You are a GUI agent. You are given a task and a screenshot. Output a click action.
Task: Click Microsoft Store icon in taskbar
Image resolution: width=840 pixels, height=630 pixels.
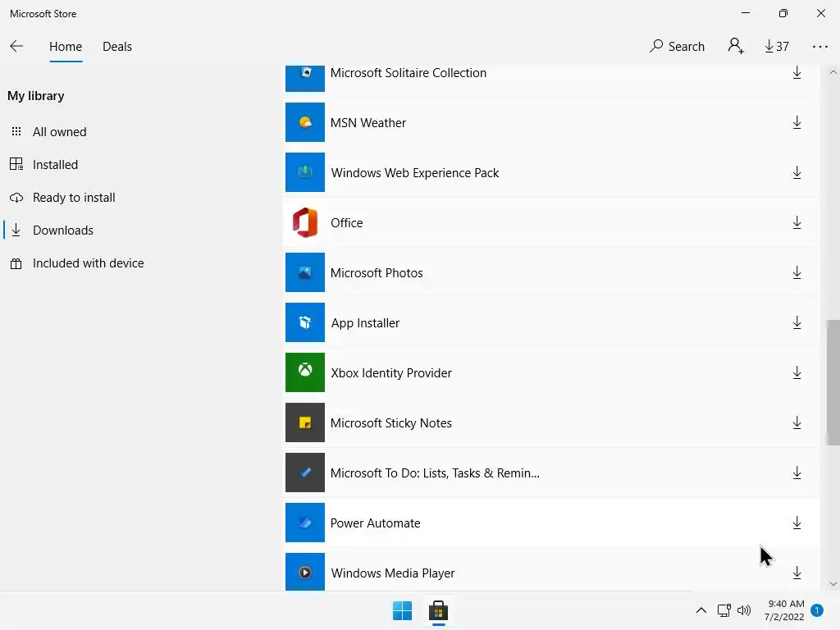tap(438, 610)
